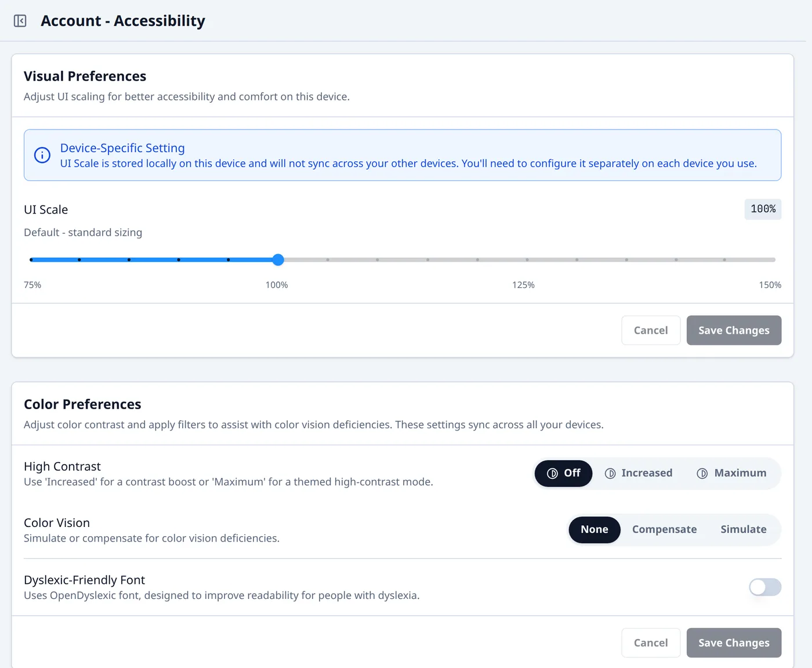Save Changes in Color Preferences

[734, 643]
